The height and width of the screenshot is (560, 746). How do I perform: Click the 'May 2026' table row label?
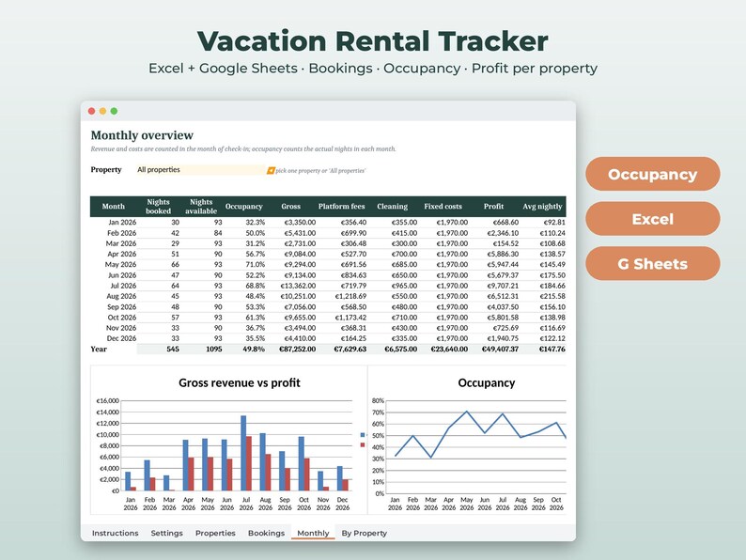click(121, 265)
